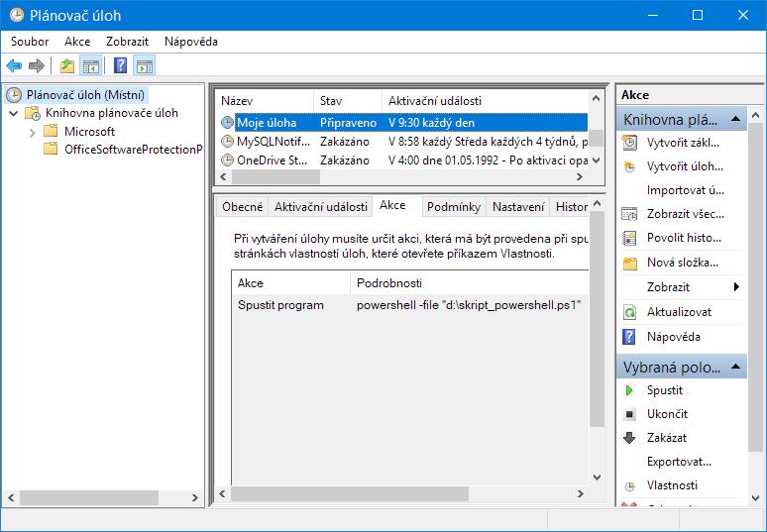Switch to the Nastavení tab
Image resolution: width=767 pixels, height=532 pixels.
[518, 207]
